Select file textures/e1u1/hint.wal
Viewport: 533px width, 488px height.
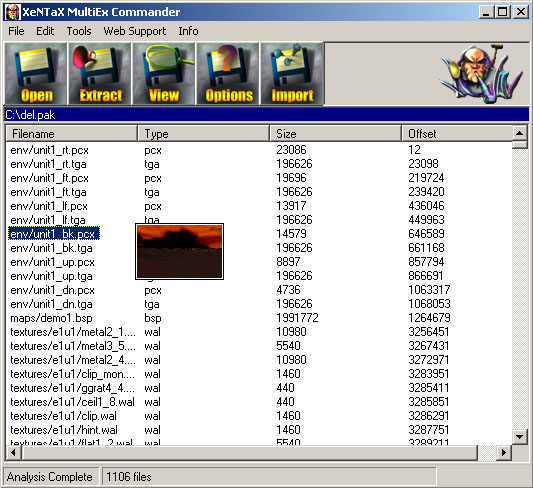(64, 430)
